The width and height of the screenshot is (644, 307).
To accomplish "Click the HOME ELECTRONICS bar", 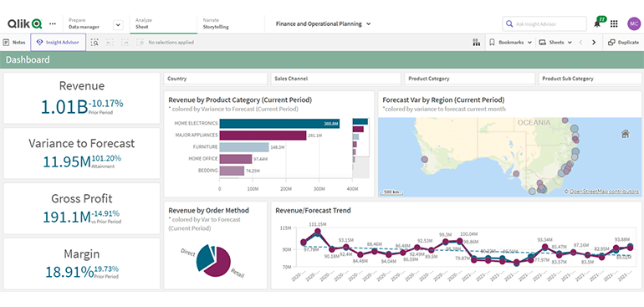I will pos(279,123).
